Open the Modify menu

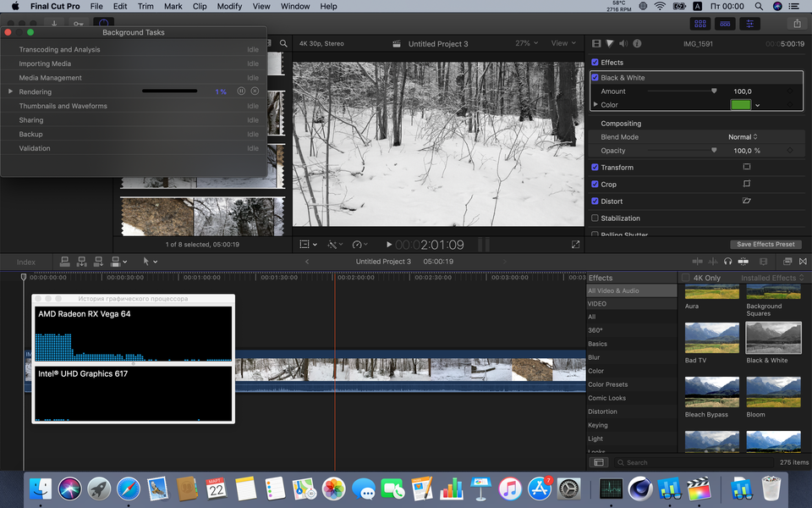(x=229, y=6)
